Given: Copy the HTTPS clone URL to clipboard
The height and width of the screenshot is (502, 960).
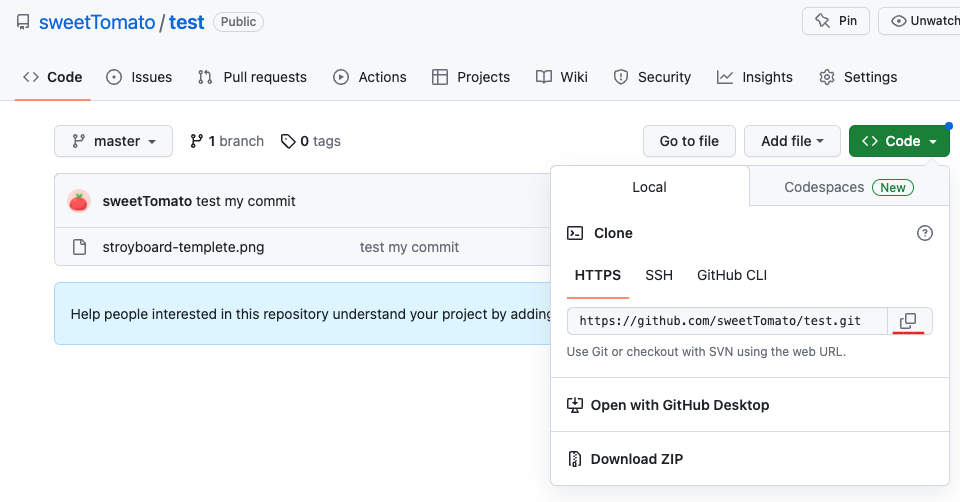Looking at the screenshot, I should pos(908,321).
